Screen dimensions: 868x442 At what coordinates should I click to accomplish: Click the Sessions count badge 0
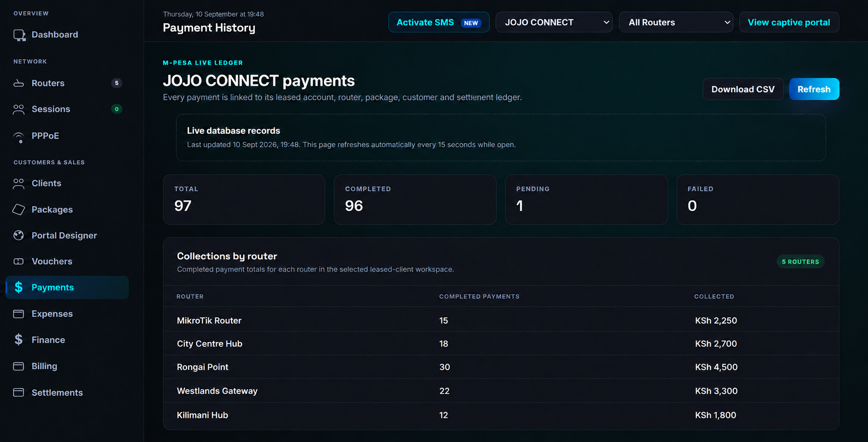click(x=117, y=109)
